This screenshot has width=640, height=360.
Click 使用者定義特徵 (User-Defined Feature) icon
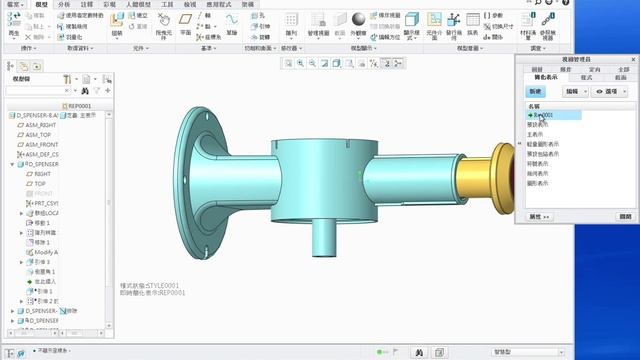click(x=61, y=16)
